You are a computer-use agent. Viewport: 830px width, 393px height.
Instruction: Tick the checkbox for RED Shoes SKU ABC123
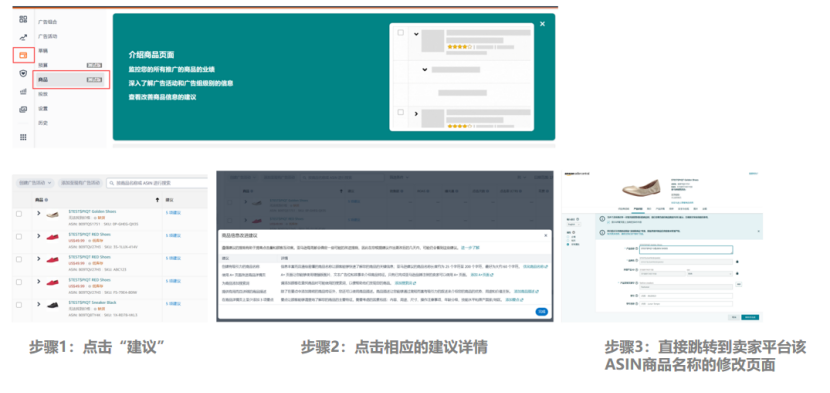pyautogui.click(x=19, y=260)
